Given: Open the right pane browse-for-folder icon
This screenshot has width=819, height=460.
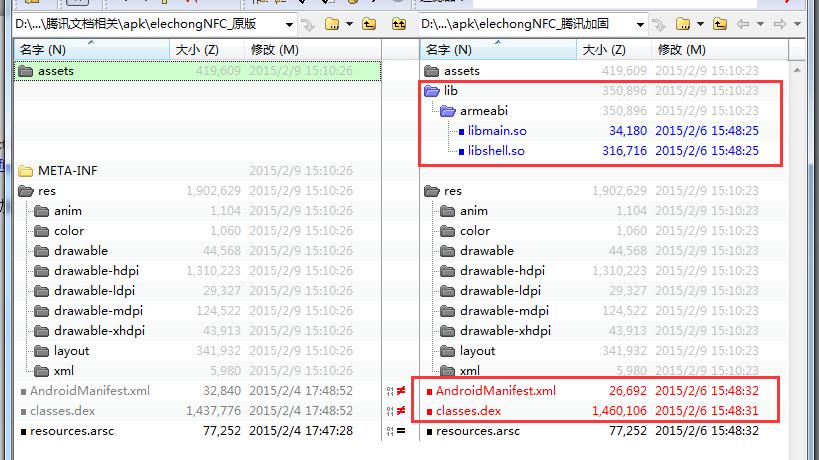Looking at the screenshot, I should coord(683,24).
